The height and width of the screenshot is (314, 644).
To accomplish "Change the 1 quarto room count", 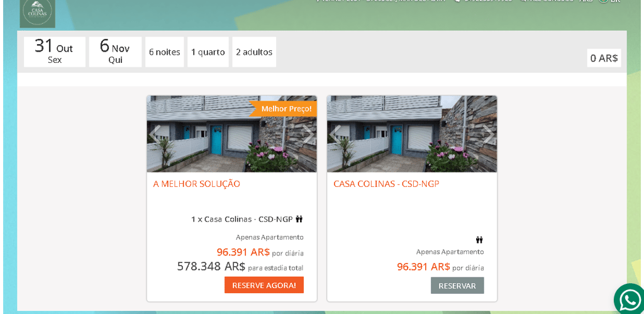I will 208,52.
